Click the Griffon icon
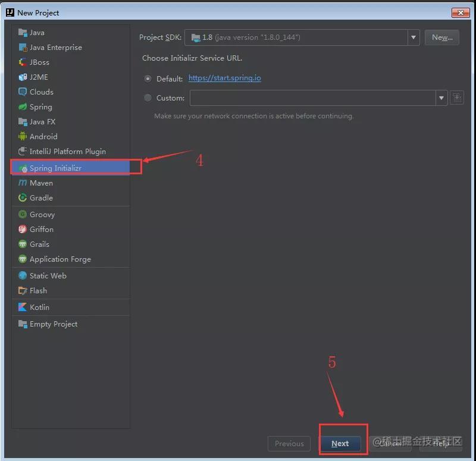The height and width of the screenshot is (461, 476). (x=23, y=229)
